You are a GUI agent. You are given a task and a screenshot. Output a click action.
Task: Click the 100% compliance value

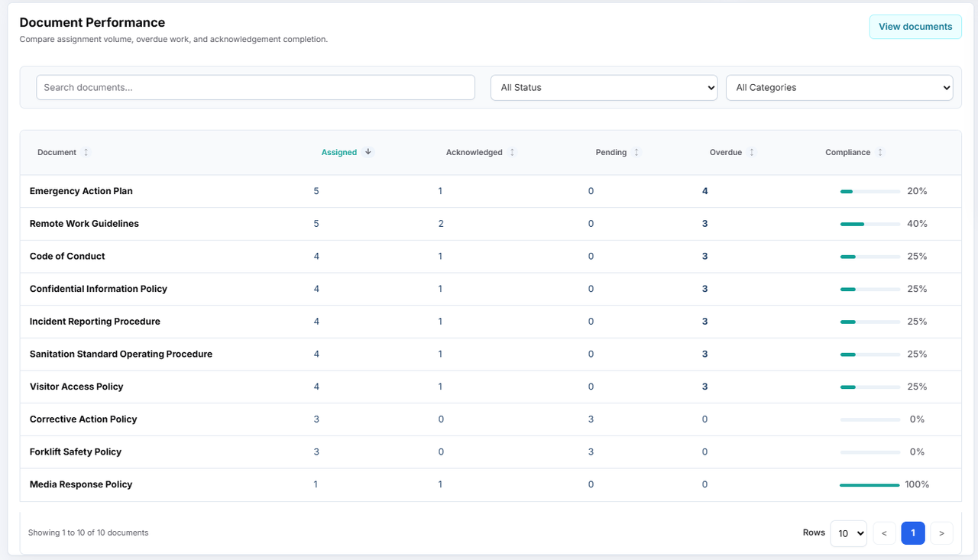tap(917, 484)
